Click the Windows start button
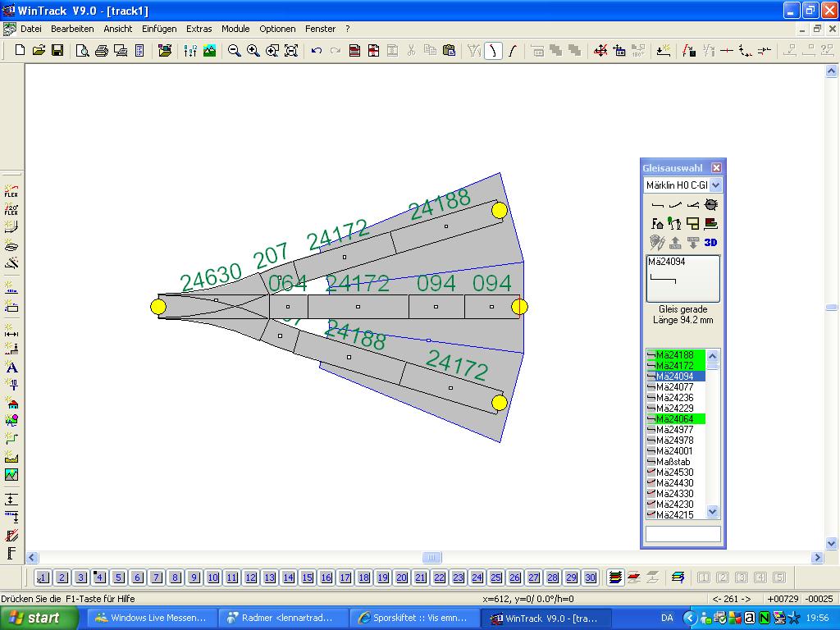 pyautogui.click(x=39, y=619)
